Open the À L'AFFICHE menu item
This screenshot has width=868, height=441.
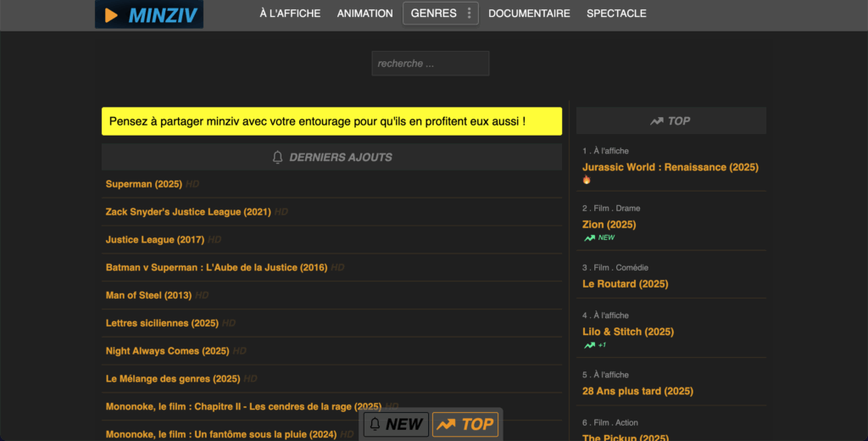point(290,14)
